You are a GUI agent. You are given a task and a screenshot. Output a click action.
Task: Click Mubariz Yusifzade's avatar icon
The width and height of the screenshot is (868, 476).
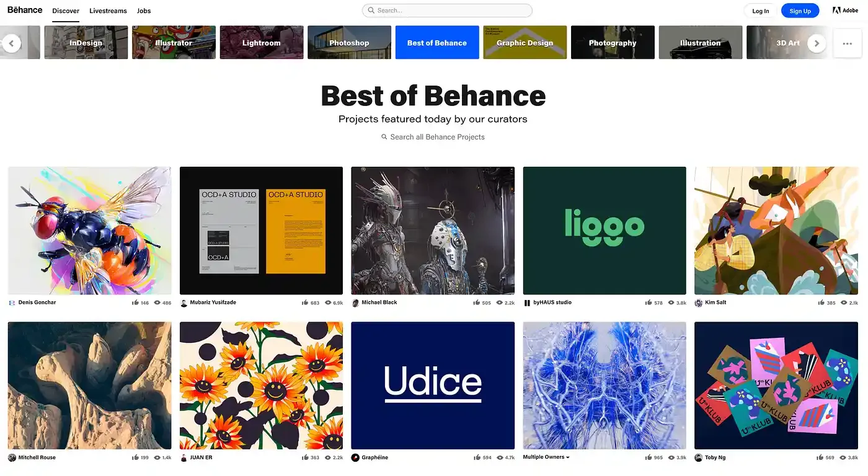[x=184, y=303]
